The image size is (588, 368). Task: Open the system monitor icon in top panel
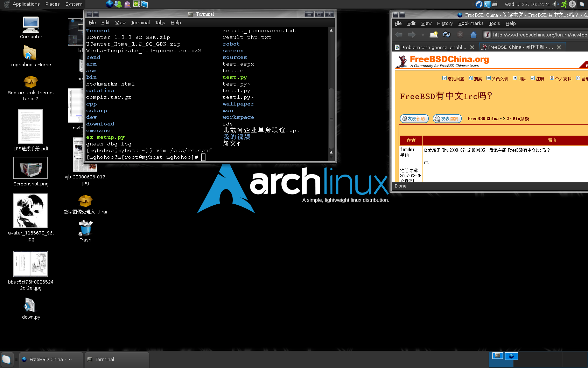136,4
